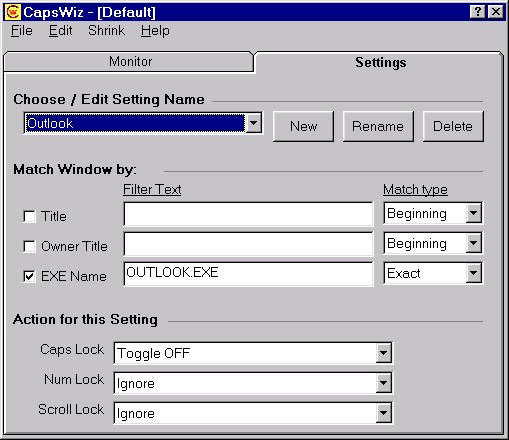Uncheck the EXE Name checkbox
Viewport: 509px width, 440px height.
point(29,276)
